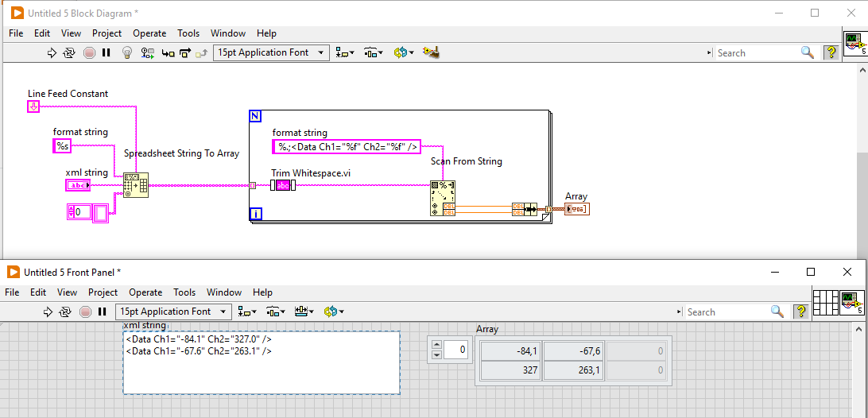Click Run Continuously in Block Diagram toolbar

tap(69, 53)
